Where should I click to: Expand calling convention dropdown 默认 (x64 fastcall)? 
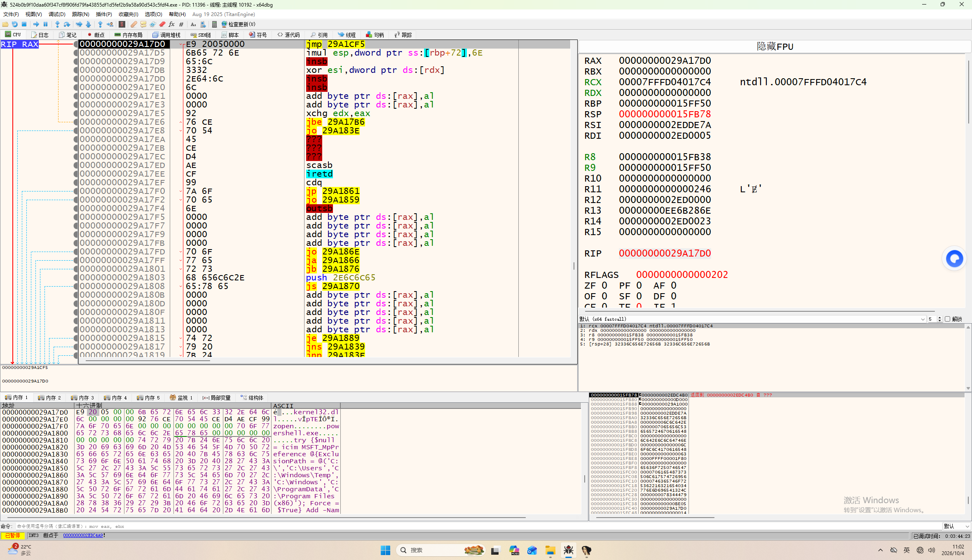[752, 319]
